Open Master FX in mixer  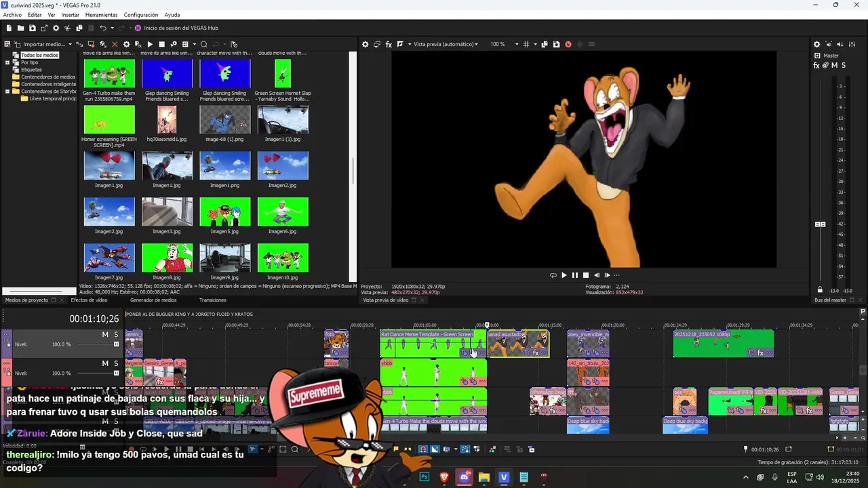816,65
